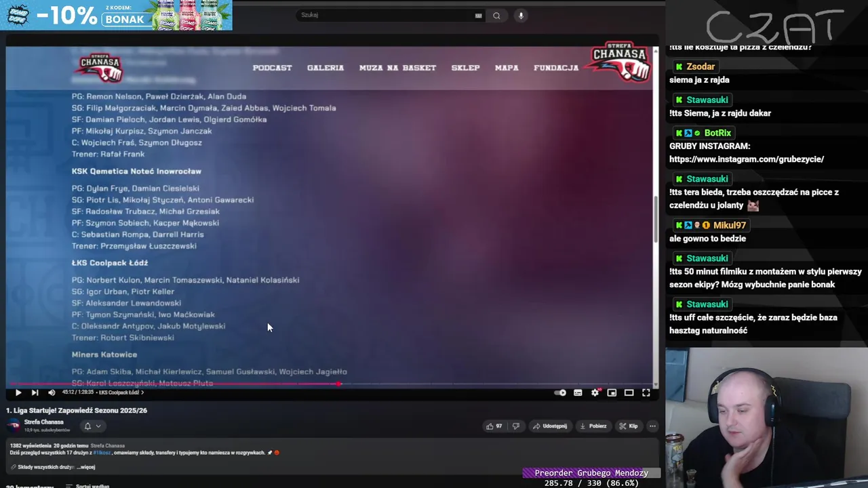Click the video title 1. Liga Startuje!

tap(77, 410)
